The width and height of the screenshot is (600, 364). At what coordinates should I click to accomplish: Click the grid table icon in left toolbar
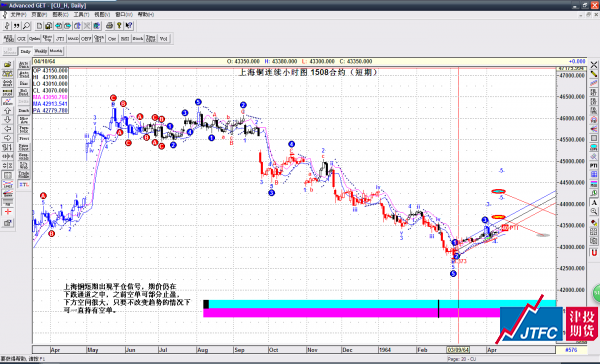pos(8,175)
